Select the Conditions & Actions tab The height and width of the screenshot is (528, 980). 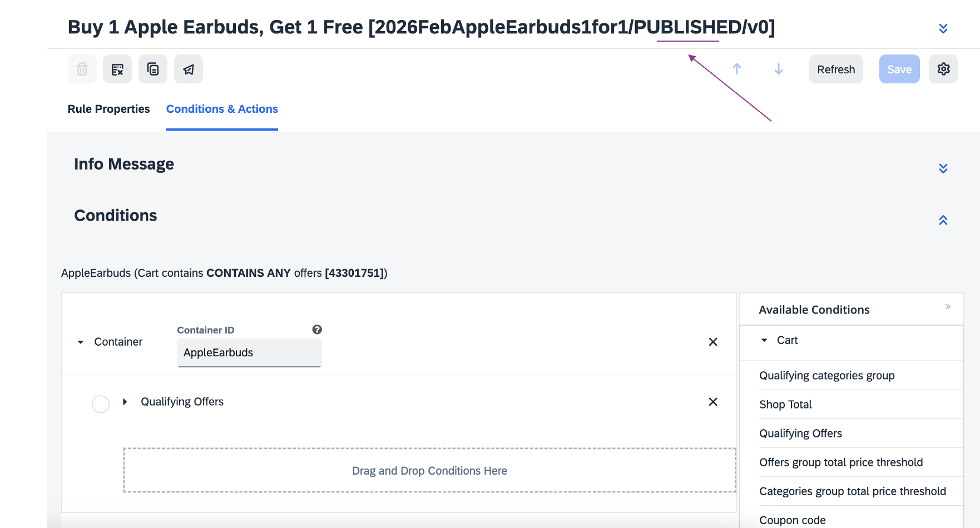pyautogui.click(x=222, y=109)
